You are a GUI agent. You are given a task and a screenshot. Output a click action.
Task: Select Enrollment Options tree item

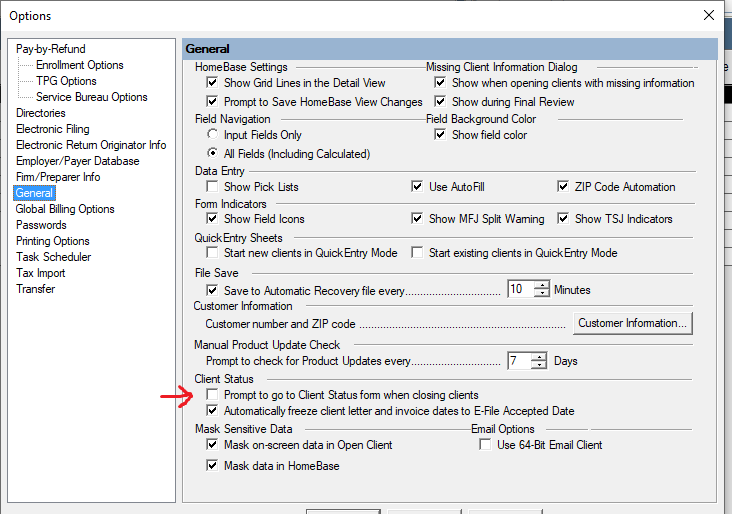(x=80, y=65)
